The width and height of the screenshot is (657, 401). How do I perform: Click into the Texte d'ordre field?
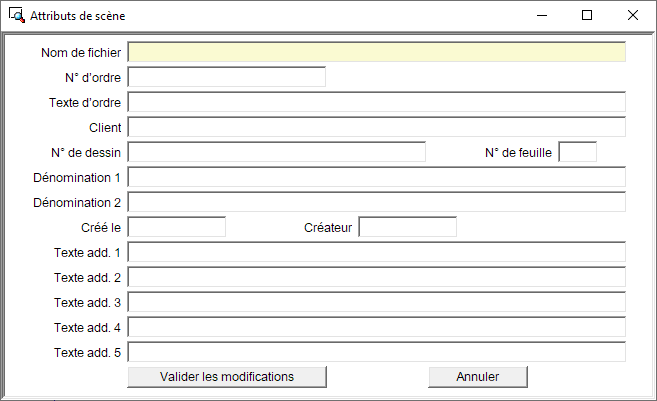[376, 102]
